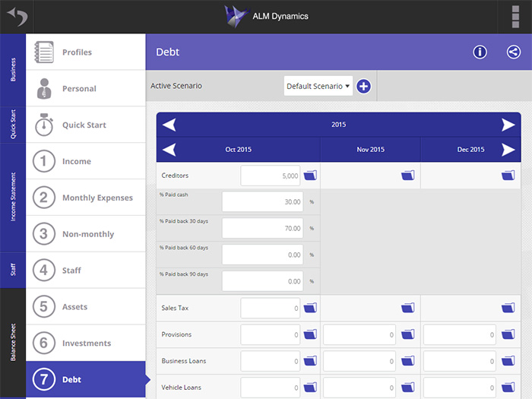This screenshot has height=399, width=532.
Task: Open Business Loans folder icon for Oct 2015
Action: click(x=310, y=361)
